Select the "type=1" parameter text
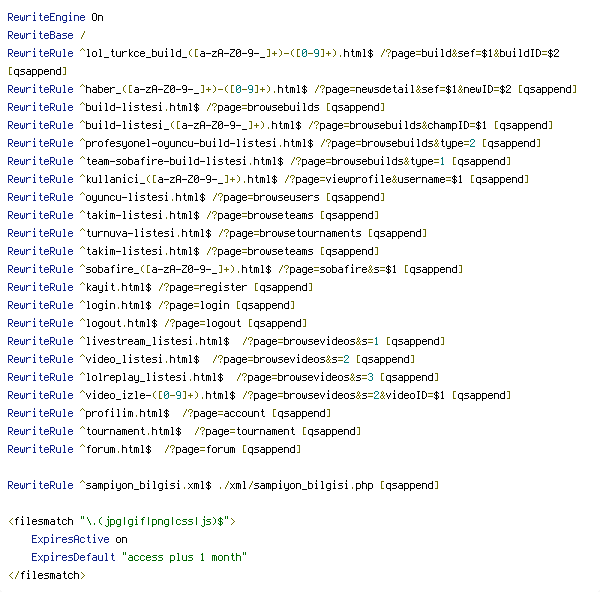 [427, 161]
